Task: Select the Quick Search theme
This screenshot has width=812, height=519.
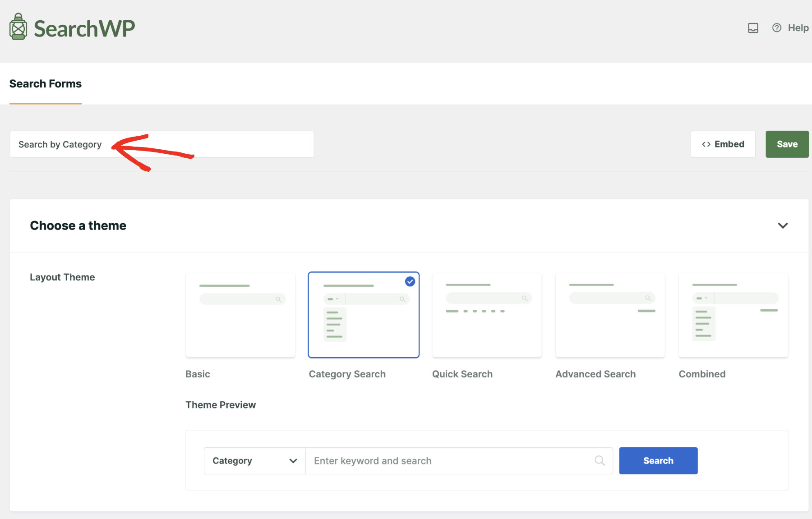Action: tap(486, 314)
